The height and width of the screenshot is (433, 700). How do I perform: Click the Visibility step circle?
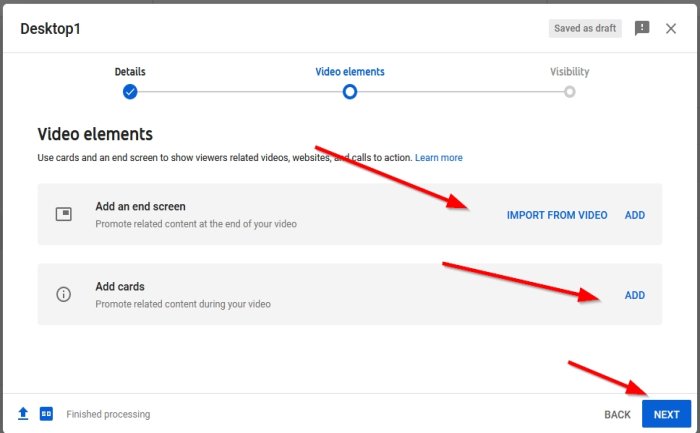point(570,92)
